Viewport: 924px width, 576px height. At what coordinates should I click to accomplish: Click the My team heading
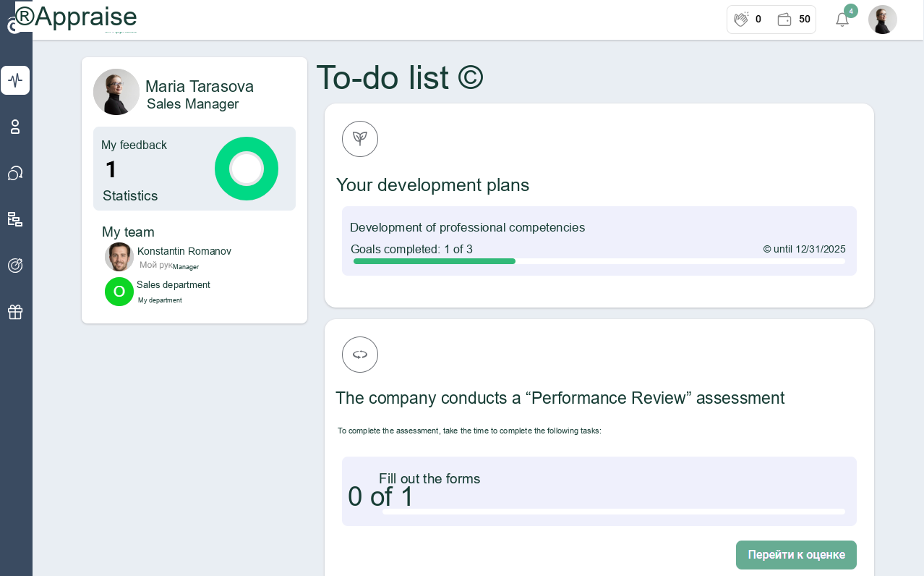coord(128,232)
